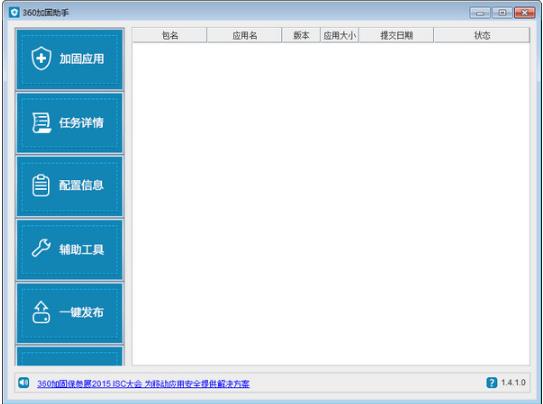This screenshot has width=543, height=404.
Task: Click the wrench icon for 辅助工具
Action: [41, 248]
